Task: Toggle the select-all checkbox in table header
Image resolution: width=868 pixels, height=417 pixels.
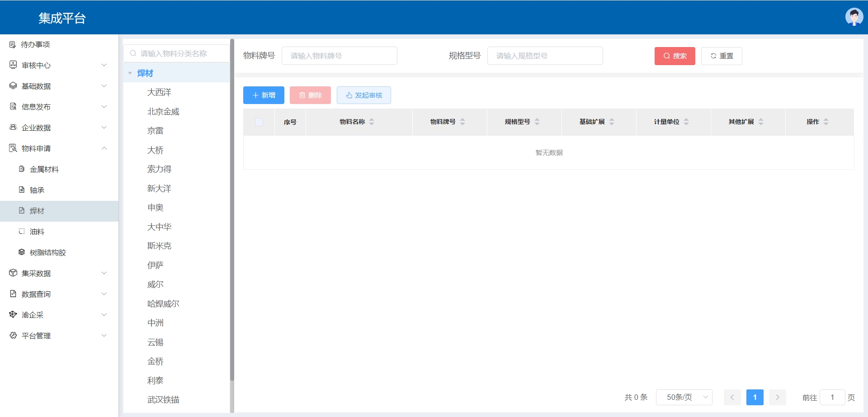Action: pos(259,122)
